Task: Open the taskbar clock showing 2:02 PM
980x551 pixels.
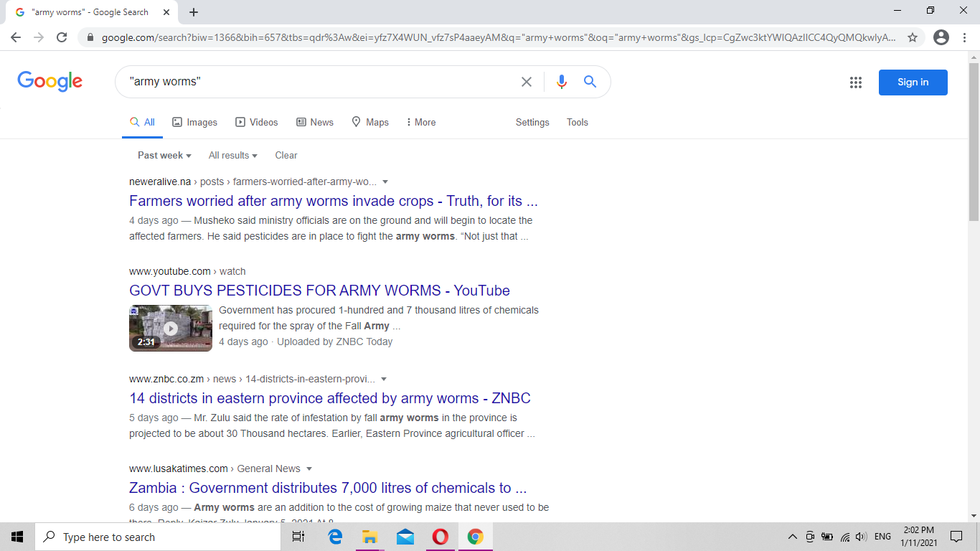Action: pyautogui.click(x=918, y=537)
